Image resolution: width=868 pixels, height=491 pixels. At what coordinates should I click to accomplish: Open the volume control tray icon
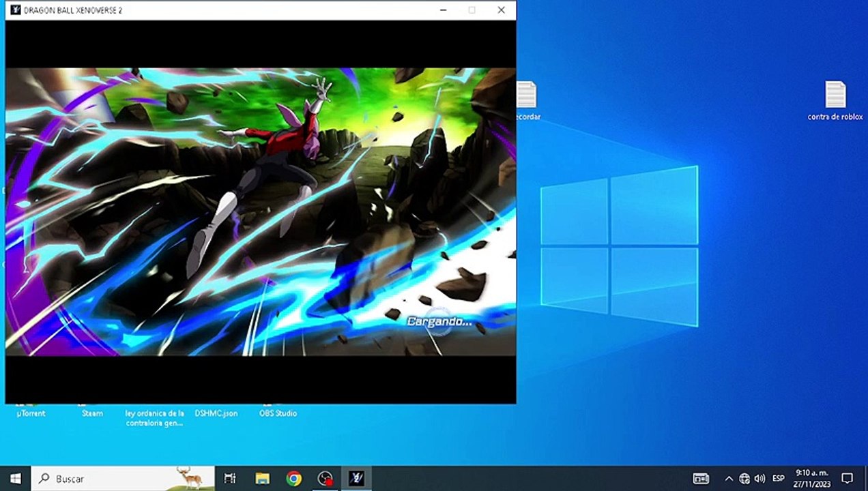point(759,479)
